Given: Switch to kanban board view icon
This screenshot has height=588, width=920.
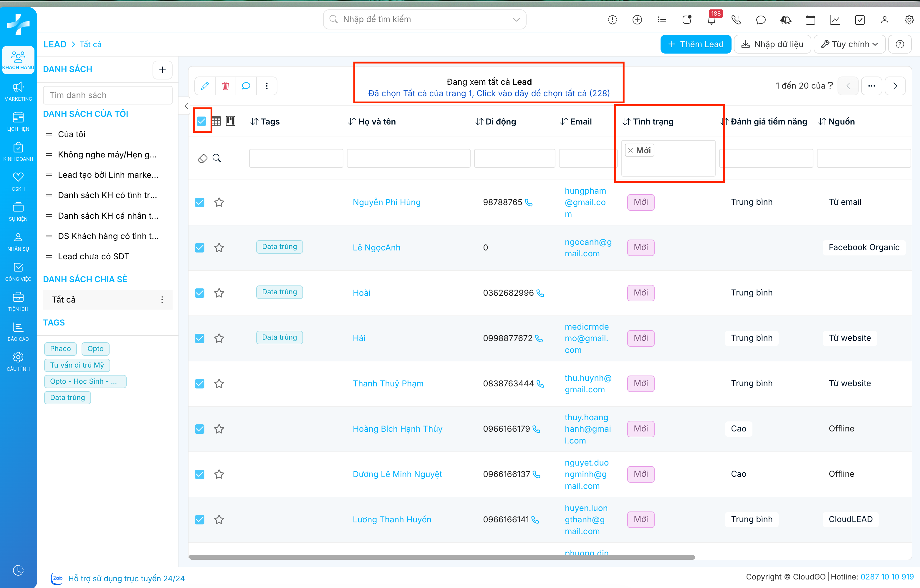Looking at the screenshot, I should pos(230,122).
